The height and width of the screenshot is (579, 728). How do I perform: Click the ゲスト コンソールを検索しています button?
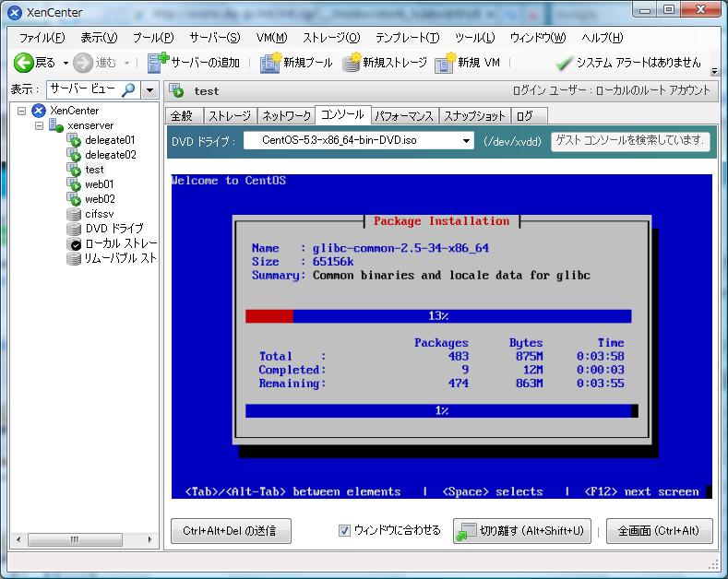click(x=630, y=141)
